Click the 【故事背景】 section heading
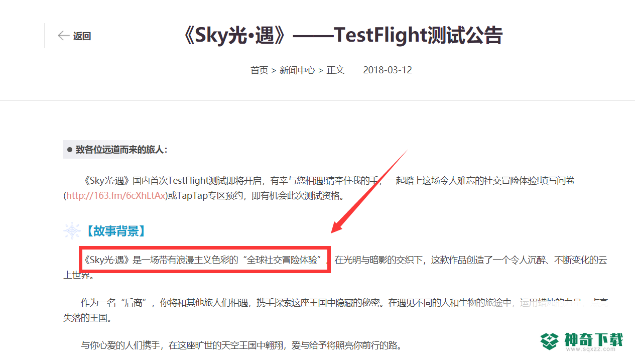This screenshot has height=364, width=635. (x=115, y=231)
